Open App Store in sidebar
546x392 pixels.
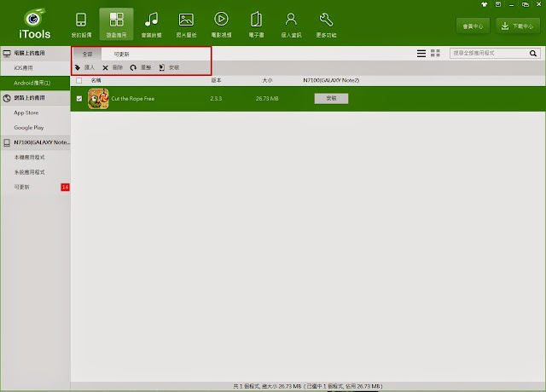point(35,112)
